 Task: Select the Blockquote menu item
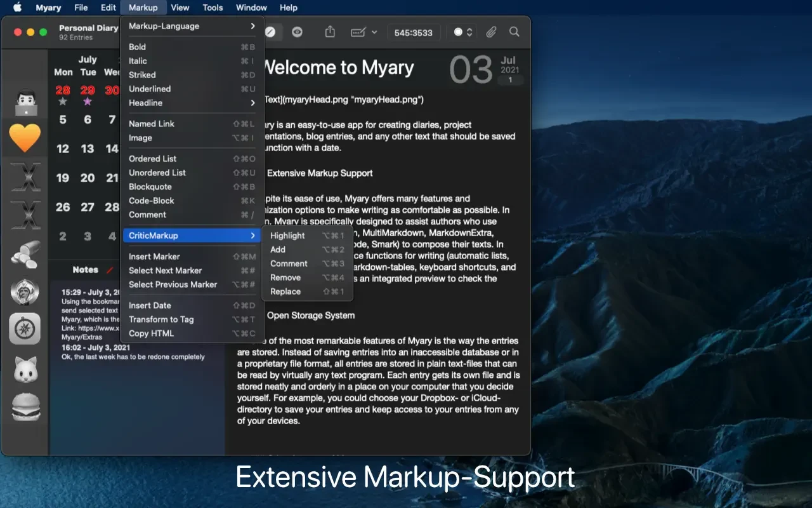pyautogui.click(x=150, y=187)
